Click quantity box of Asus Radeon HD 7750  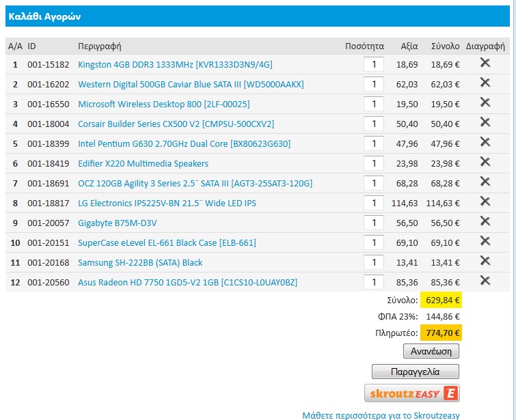point(374,282)
